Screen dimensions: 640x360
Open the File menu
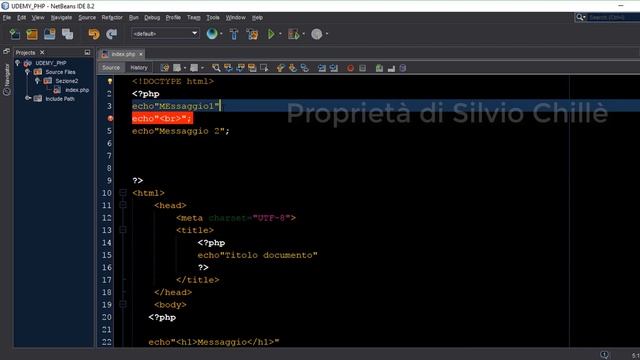pos(7,18)
